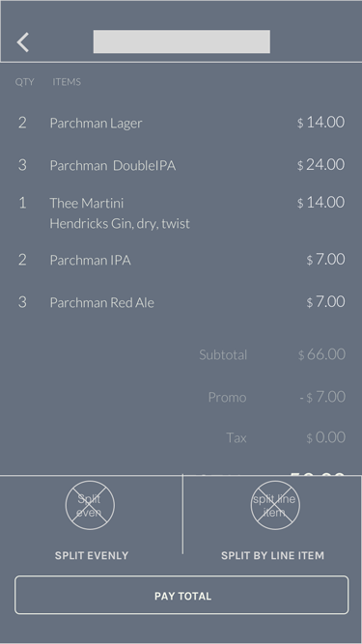Select the Parchman DoubleIPA line item
This screenshot has height=644, width=362.
coord(181,165)
